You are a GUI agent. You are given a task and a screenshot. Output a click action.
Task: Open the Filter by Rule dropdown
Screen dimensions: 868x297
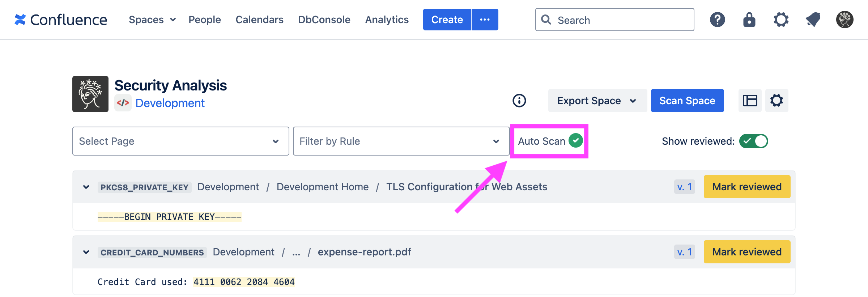[x=401, y=141]
